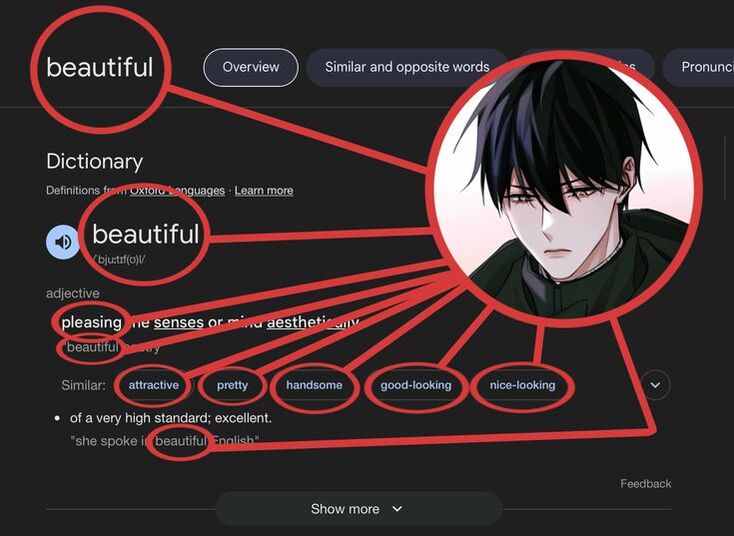Choose the pretty synonym chip
The image size is (734, 536).
tap(232, 385)
